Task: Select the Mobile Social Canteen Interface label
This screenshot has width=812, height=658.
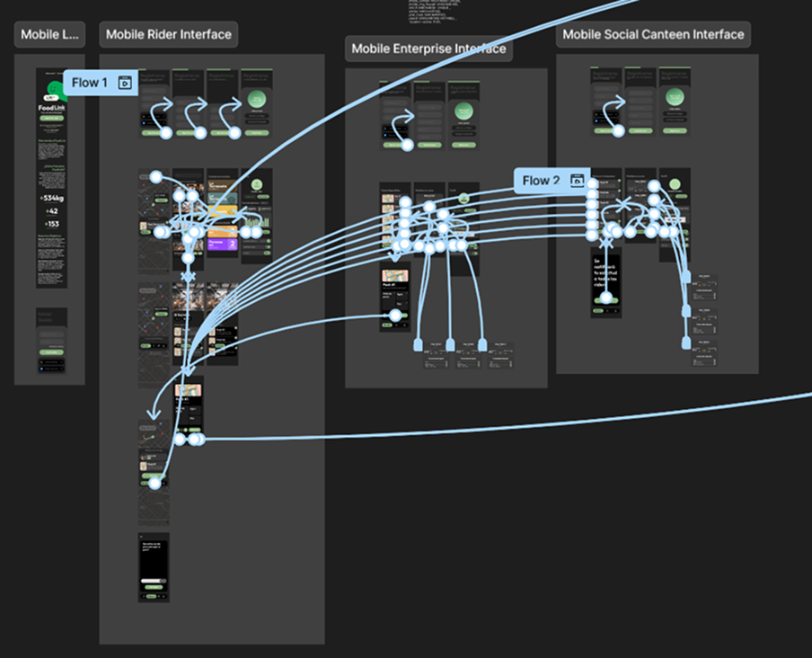Action: [653, 35]
